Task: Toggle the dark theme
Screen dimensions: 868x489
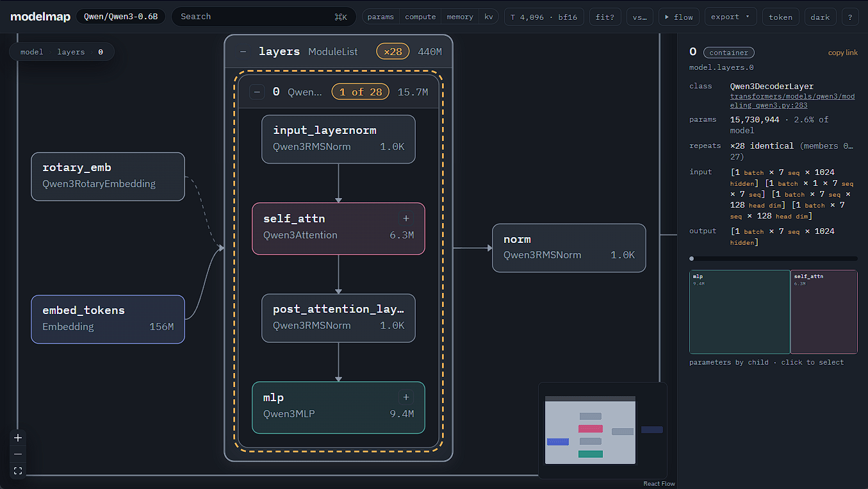Action: 820,17
